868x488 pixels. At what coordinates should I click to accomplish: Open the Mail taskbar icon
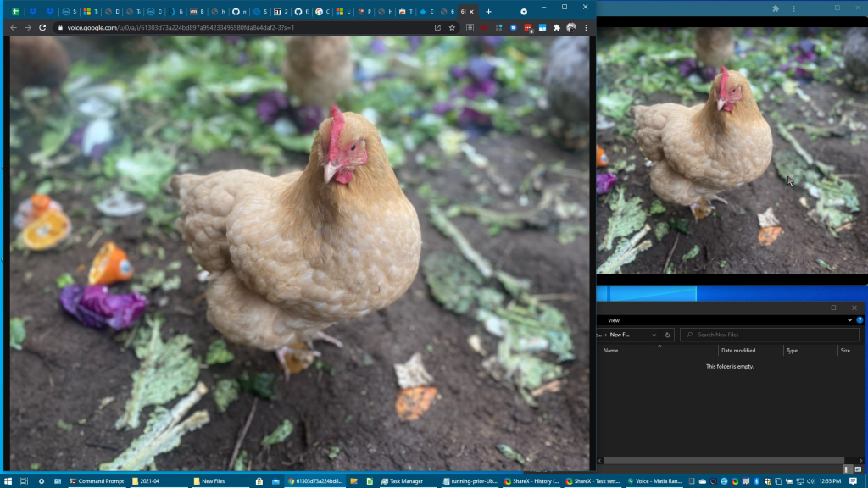[x=275, y=481]
